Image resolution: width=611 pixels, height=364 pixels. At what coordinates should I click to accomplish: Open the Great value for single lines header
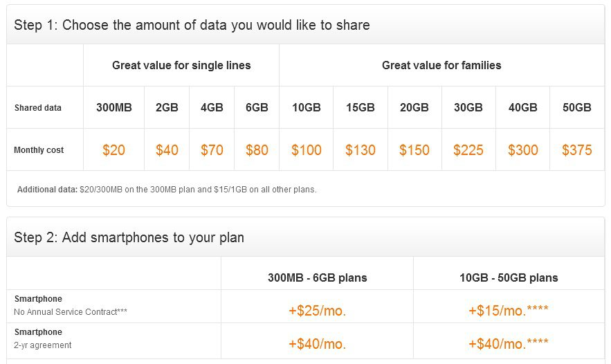coord(181,66)
